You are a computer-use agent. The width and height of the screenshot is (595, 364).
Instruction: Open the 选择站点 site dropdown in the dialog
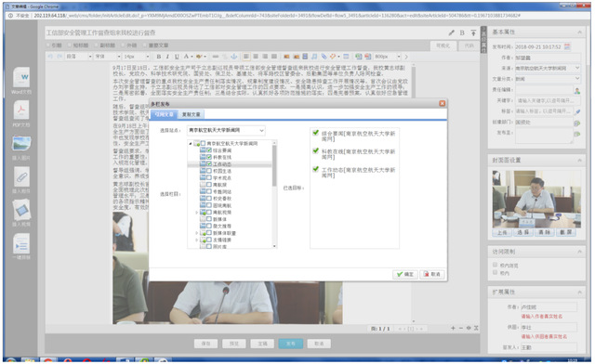click(x=226, y=130)
